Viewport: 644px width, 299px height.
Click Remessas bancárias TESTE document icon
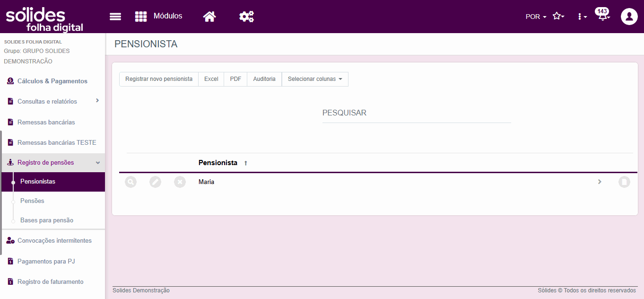click(x=10, y=142)
